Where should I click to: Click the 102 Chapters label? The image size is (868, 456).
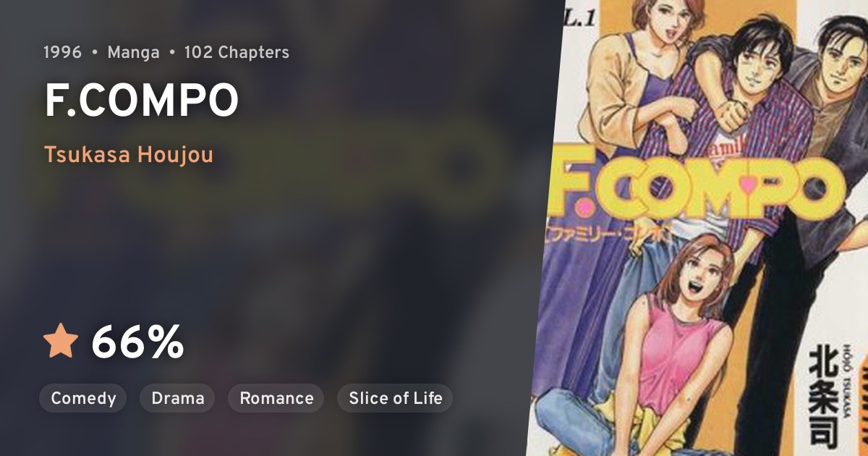(237, 52)
